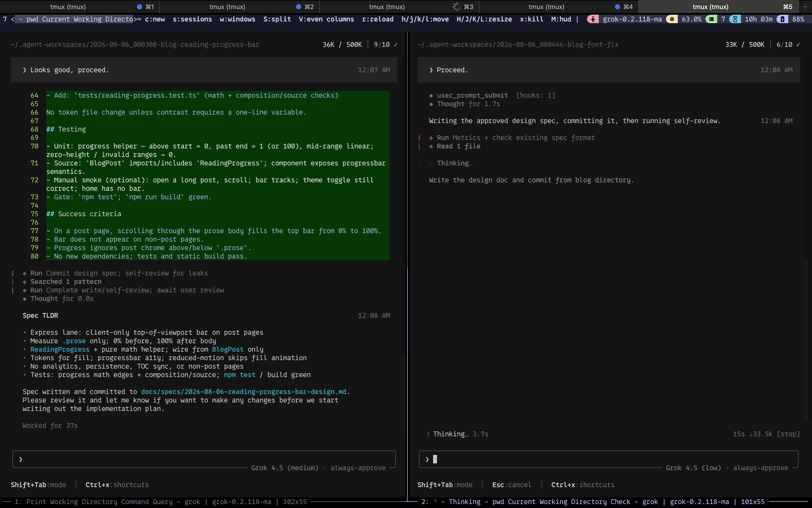Click left pane 'always-approve' mode label
Viewport: 812px width, 508px height.
(x=358, y=468)
